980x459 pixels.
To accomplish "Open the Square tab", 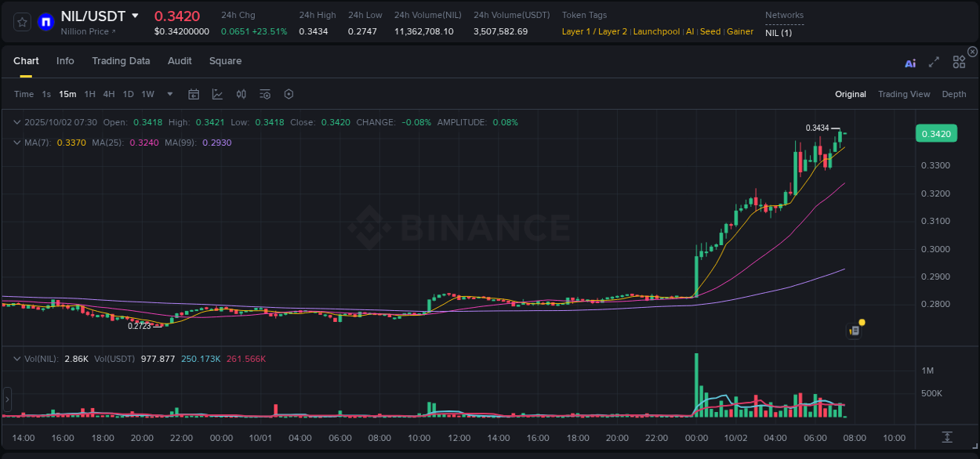I will coord(225,61).
